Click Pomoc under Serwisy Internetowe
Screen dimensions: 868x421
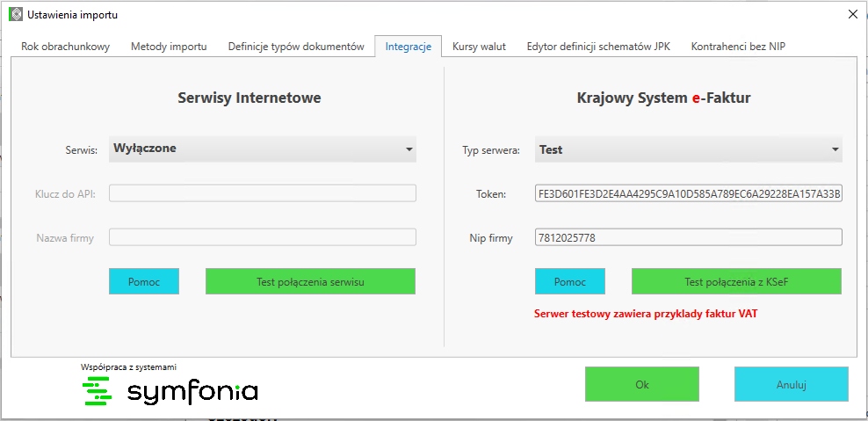pyautogui.click(x=144, y=281)
